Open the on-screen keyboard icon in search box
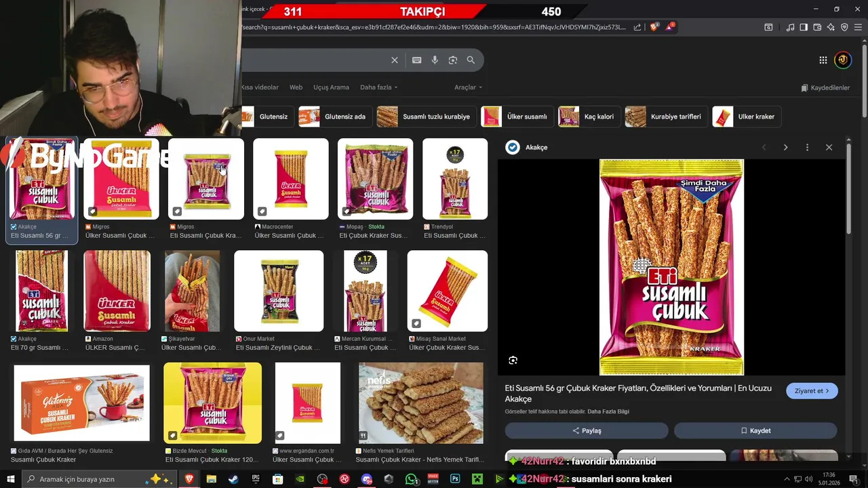Screen dimensions: 868x488 (417, 60)
